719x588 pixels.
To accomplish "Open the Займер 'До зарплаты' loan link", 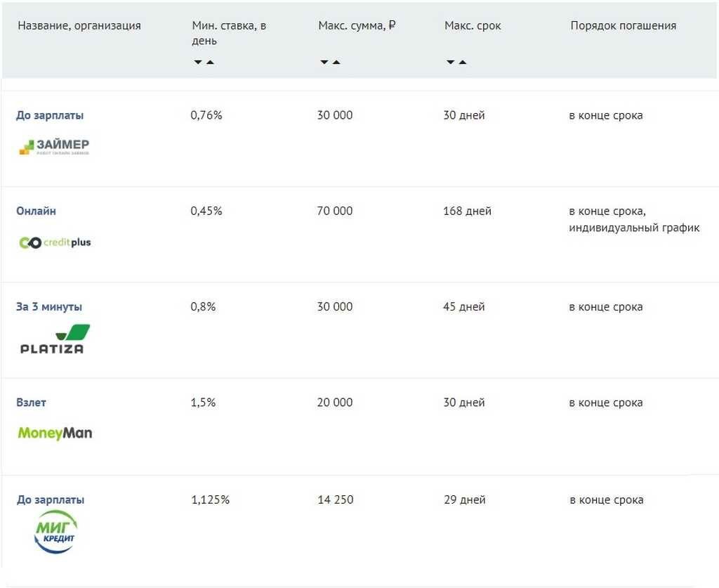I will tap(50, 116).
